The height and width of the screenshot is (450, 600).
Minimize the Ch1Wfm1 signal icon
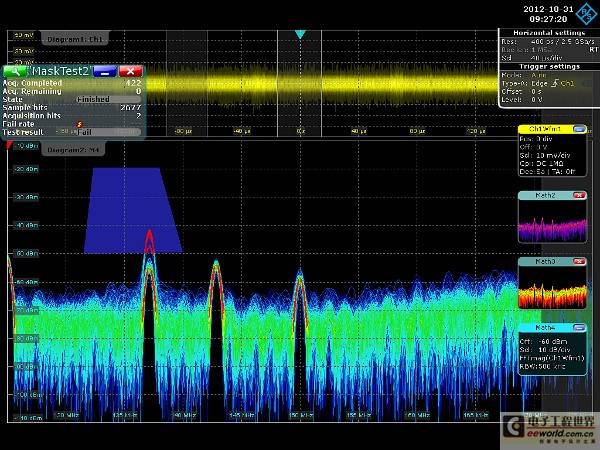pos(579,129)
